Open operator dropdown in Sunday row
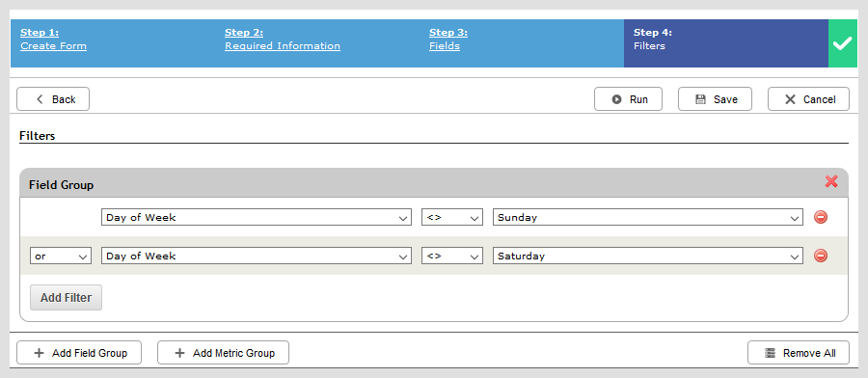Screen dimensions: 868x378 452,217
